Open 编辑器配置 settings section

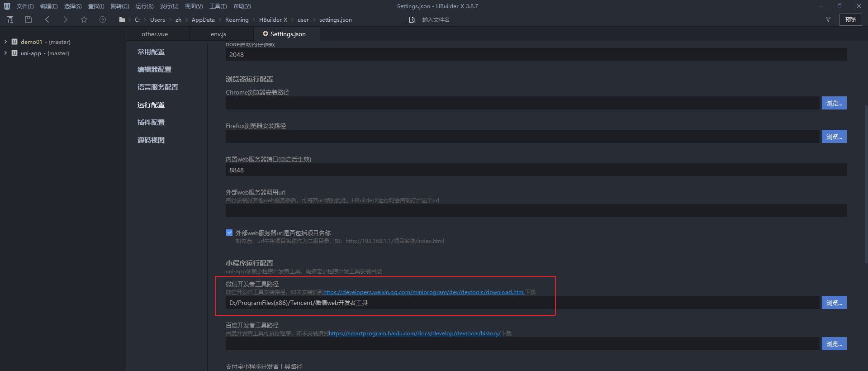coord(154,70)
